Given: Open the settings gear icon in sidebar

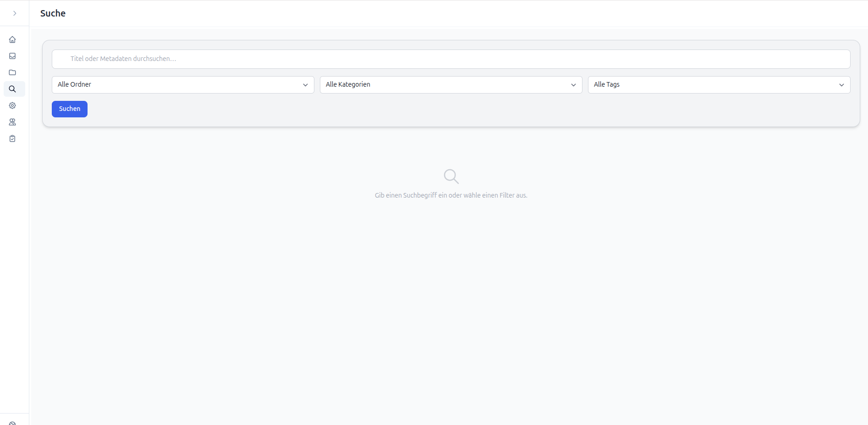Looking at the screenshot, I should click(12, 105).
